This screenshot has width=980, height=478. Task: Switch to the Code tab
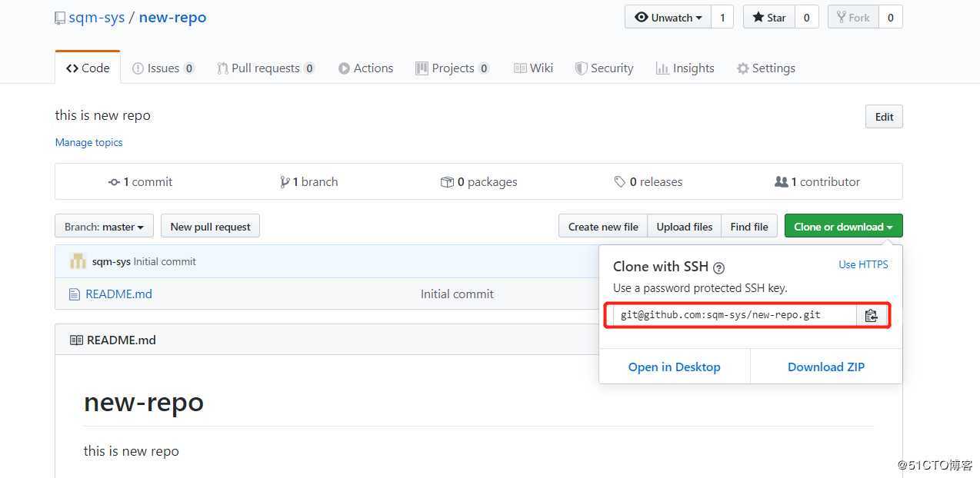pyautogui.click(x=88, y=68)
